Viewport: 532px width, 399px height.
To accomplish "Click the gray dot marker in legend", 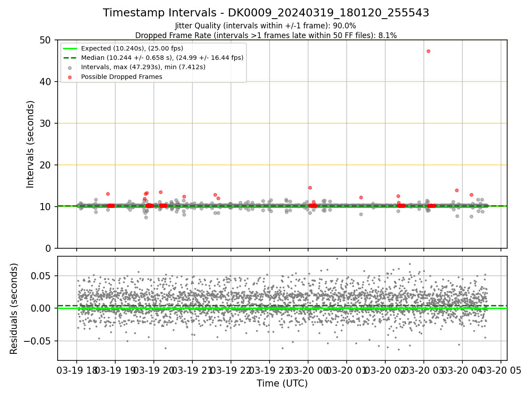I will (70, 67).
